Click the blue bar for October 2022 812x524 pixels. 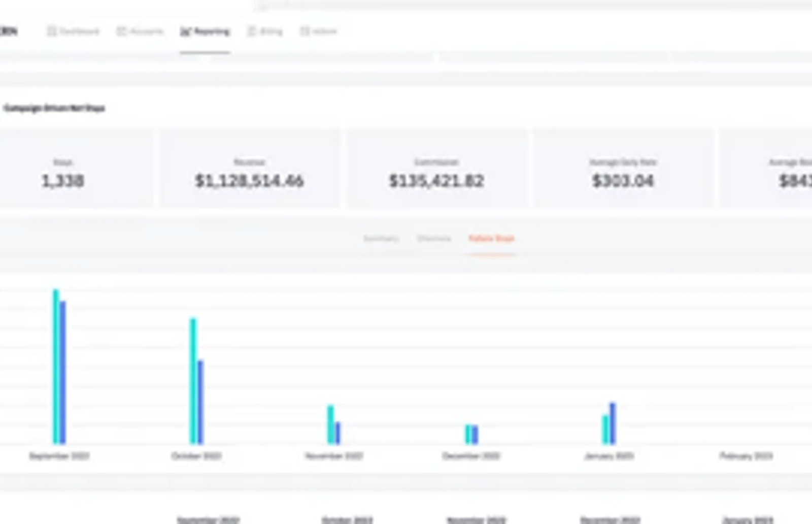tap(200, 402)
